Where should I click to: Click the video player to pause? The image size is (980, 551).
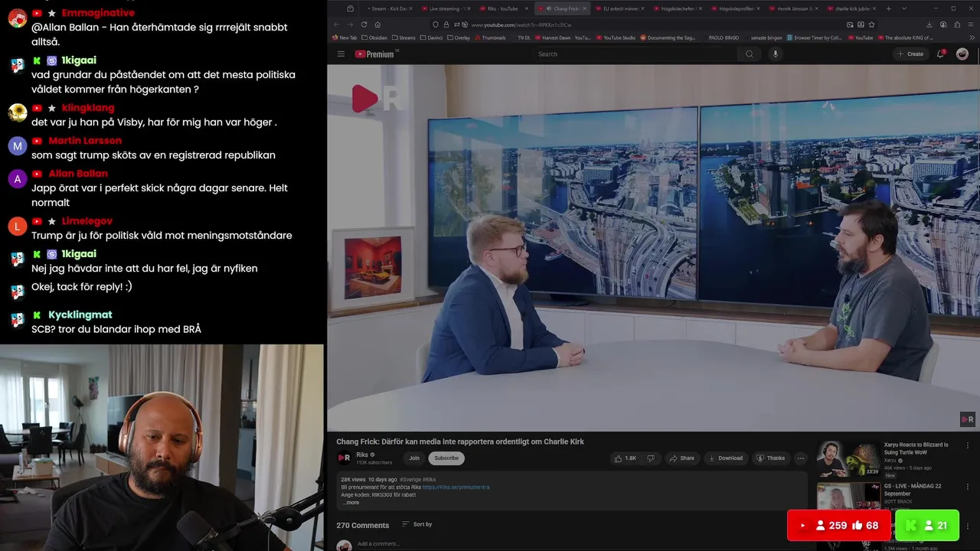[653, 247]
